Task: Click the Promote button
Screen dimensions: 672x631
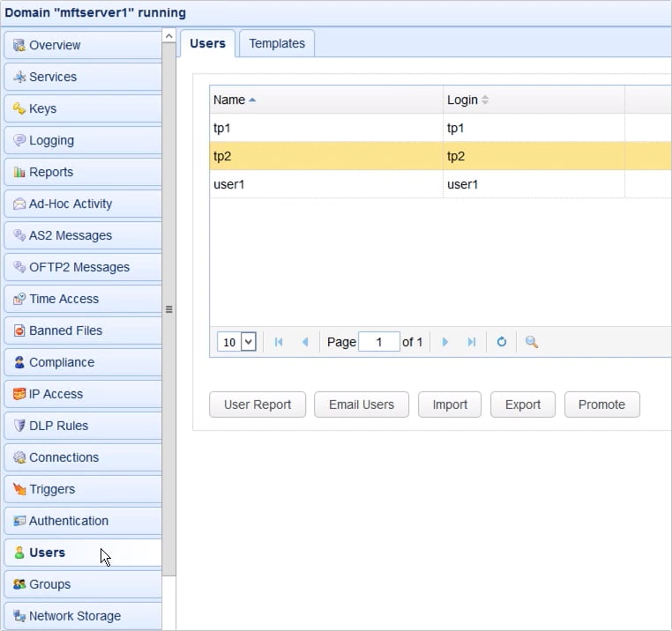Action: (601, 405)
